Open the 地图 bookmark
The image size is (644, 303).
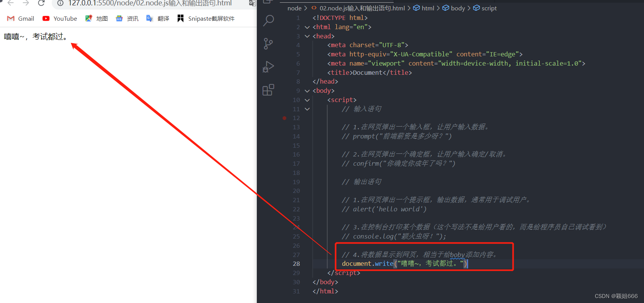97,18
